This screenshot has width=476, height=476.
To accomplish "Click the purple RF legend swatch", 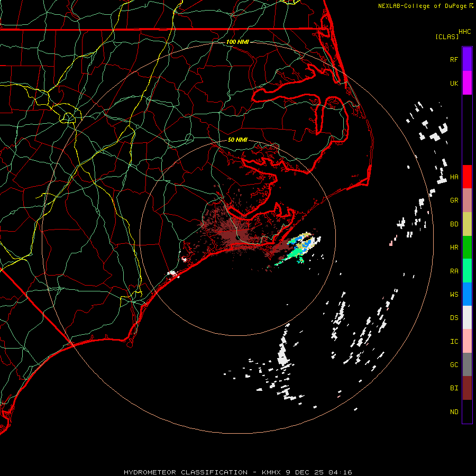I will coord(467,59).
